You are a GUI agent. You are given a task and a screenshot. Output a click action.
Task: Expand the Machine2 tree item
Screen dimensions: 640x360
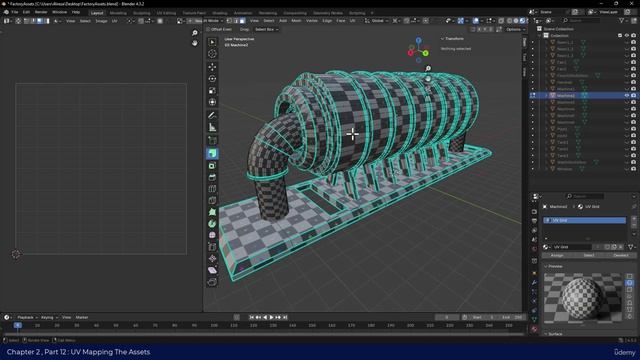coord(546,96)
